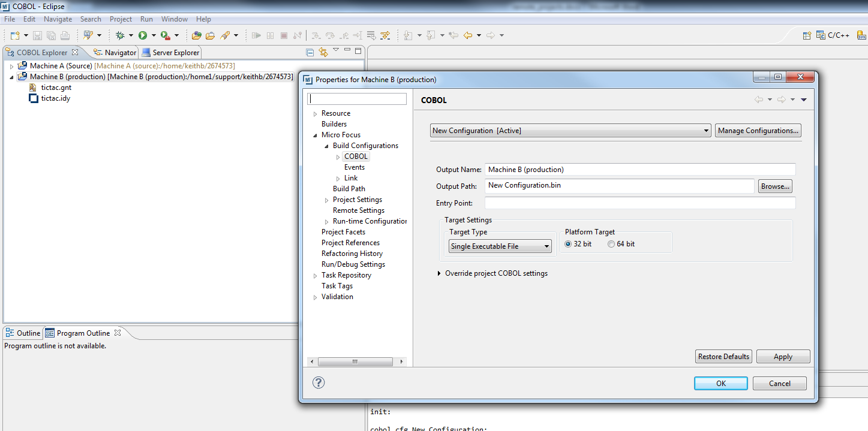Open the C/C++ perspective
This screenshot has height=431, width=868.
click(833, 35)
